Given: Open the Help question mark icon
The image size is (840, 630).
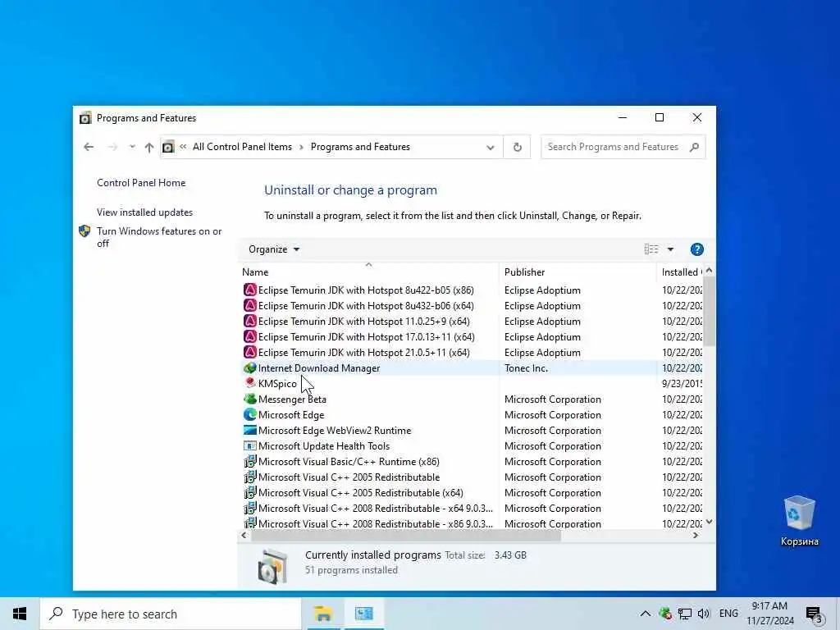Looking at the screenshot, I should coord(696,249).
